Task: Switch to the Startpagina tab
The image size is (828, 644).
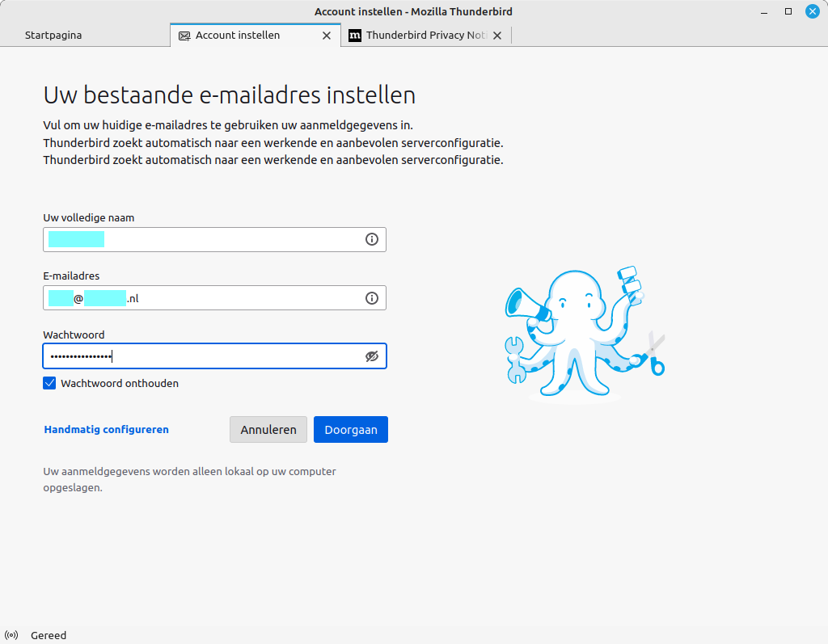Action: point(53,35)
